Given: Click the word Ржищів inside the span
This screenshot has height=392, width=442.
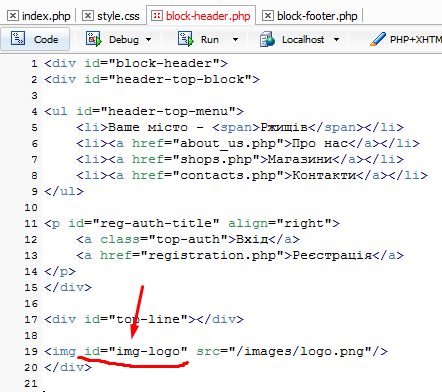Looking at the screenshot, I should click(x=284, y=127).
